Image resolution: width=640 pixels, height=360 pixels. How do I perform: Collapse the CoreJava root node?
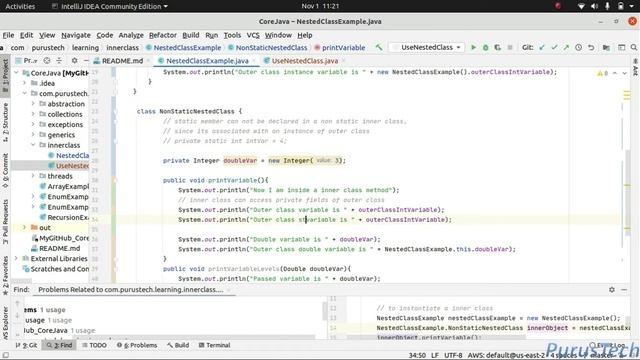coord(16,73)
